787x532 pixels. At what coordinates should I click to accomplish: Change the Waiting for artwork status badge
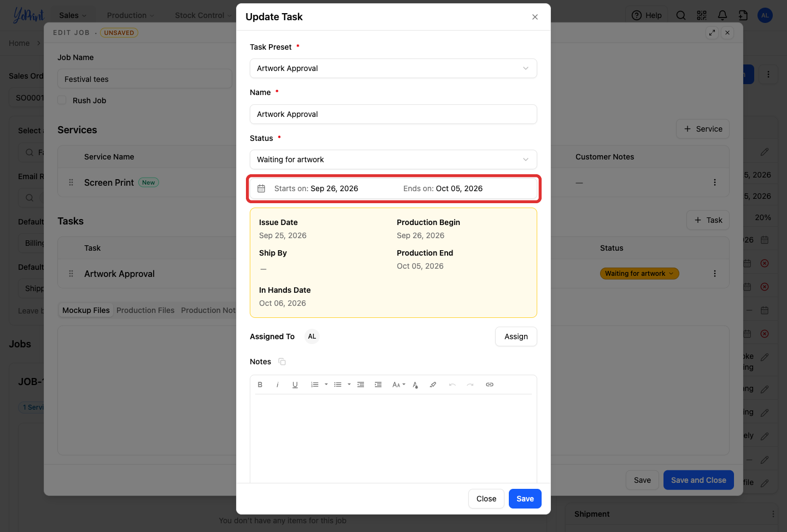point(639,274)
